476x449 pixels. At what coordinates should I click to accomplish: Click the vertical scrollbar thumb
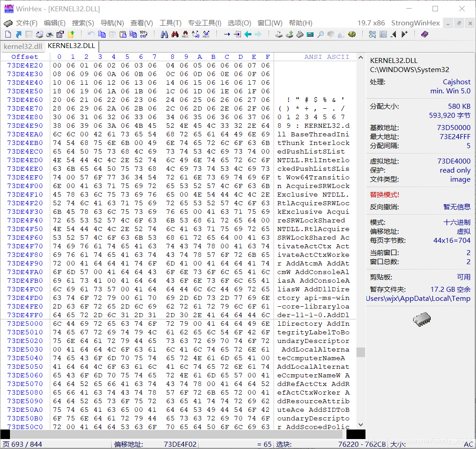361,352
